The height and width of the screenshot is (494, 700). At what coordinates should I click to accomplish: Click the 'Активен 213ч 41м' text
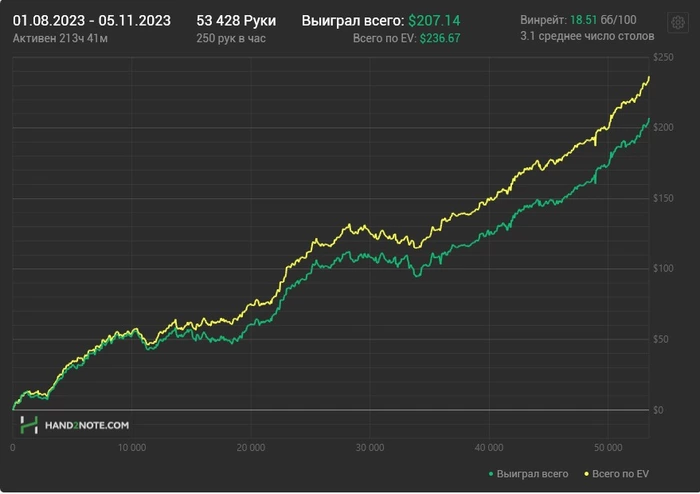(x=60, y=38)
